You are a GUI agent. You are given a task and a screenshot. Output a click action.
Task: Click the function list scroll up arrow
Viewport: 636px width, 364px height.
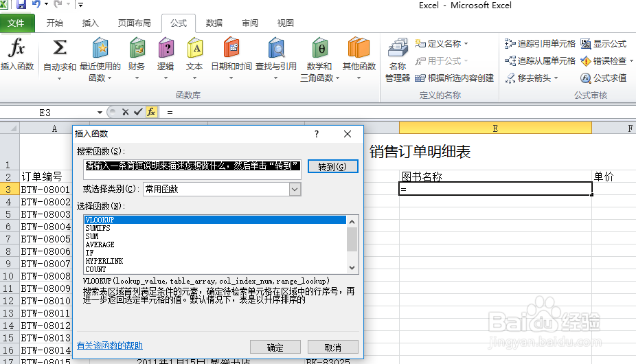pos(352,222)
